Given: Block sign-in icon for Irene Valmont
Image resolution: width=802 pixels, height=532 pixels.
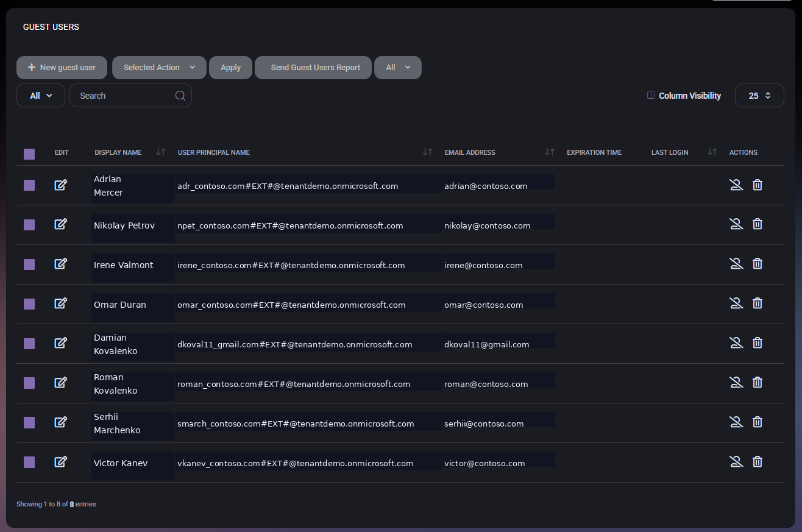Looking at the screenshot, I should [x=736, y=264].
